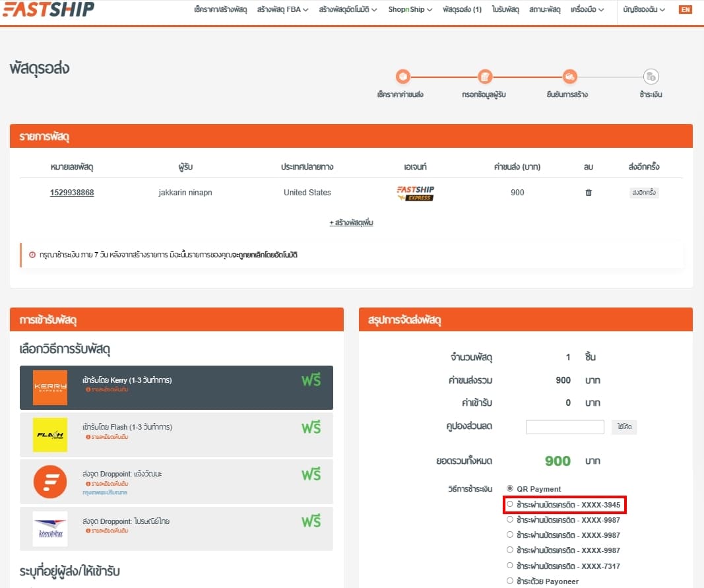
Task: Apply coupon with the ใช้โค้ด button
Action: [x=624, y=427]
